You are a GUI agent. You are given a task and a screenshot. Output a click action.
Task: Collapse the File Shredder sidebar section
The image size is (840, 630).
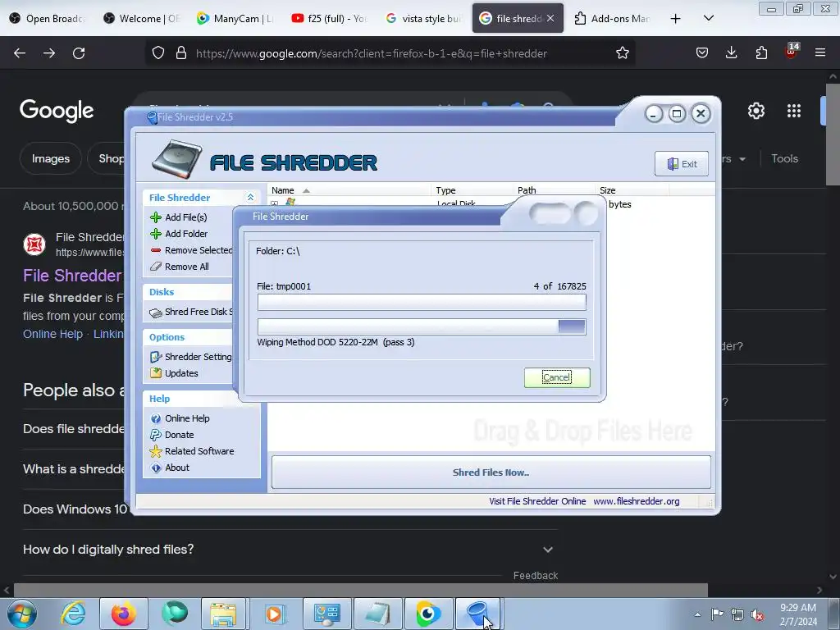click(250, 198)
